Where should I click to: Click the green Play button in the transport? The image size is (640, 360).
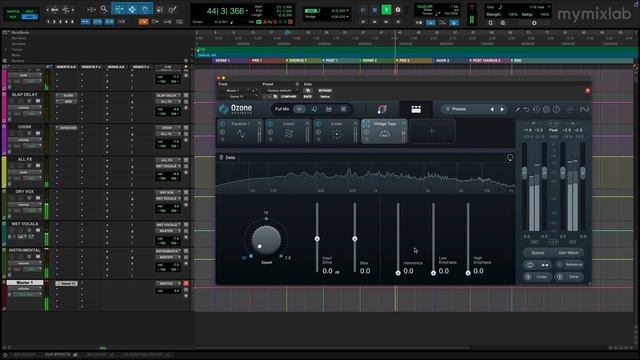386,9
